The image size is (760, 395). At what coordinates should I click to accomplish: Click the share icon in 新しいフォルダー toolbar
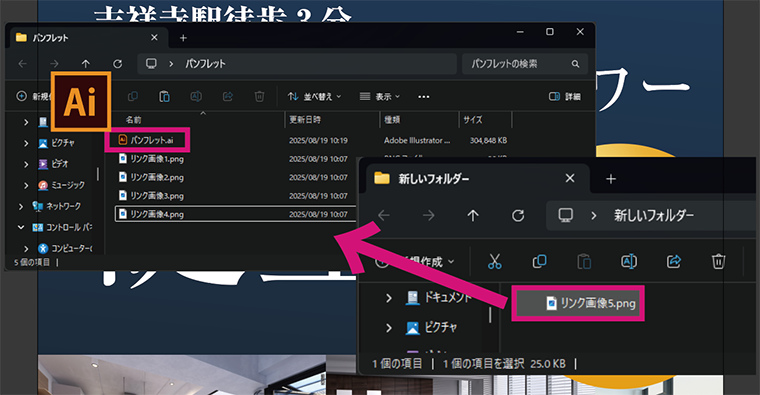pyautogui.click(x=674, y=262)
